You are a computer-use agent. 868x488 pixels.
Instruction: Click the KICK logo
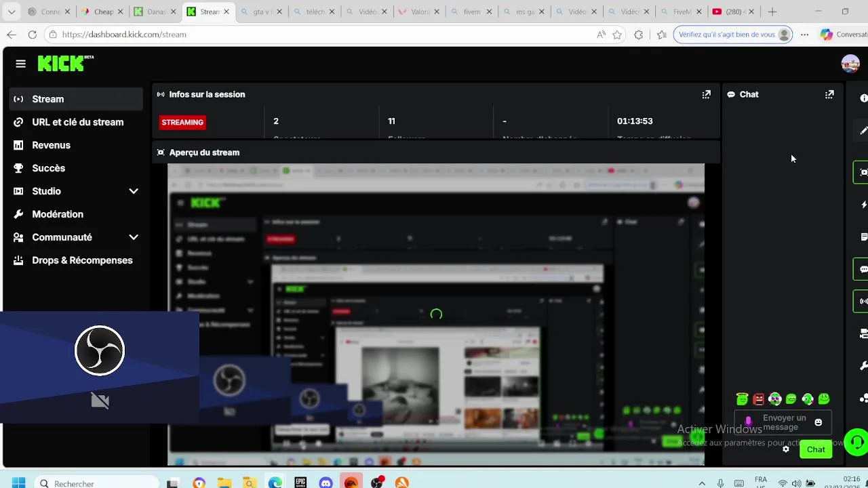(x=65, y=63)
